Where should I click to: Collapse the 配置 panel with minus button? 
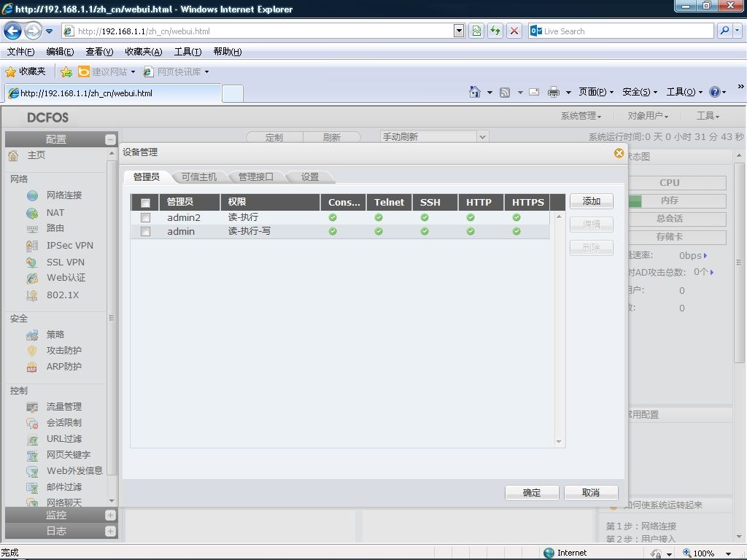(110, 139)
